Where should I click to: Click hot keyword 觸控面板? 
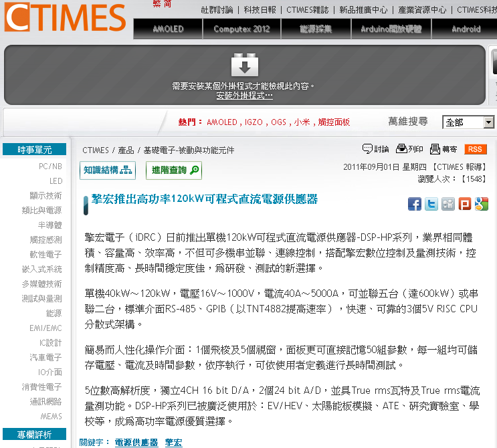[x=334, y=122]
